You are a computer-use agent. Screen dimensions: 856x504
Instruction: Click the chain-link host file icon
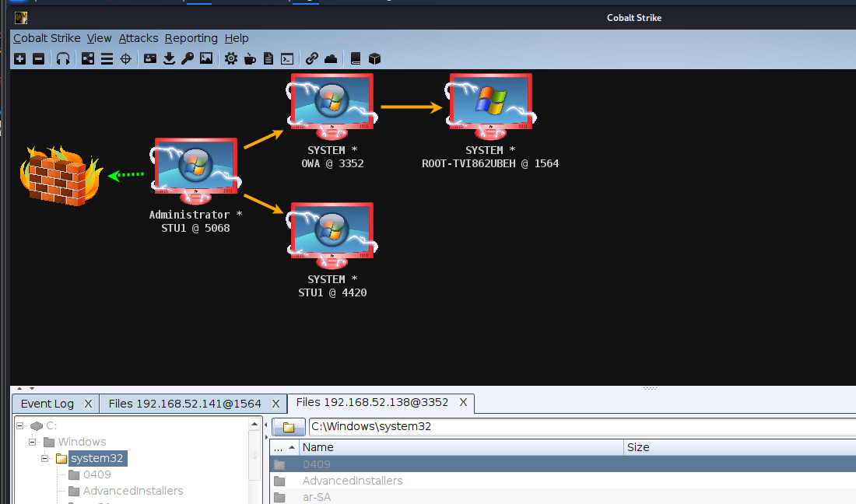(312, 59)
